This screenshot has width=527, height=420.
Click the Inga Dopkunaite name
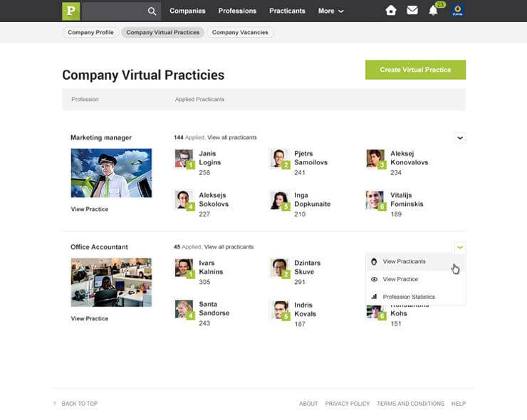click(x=312, y=199)
